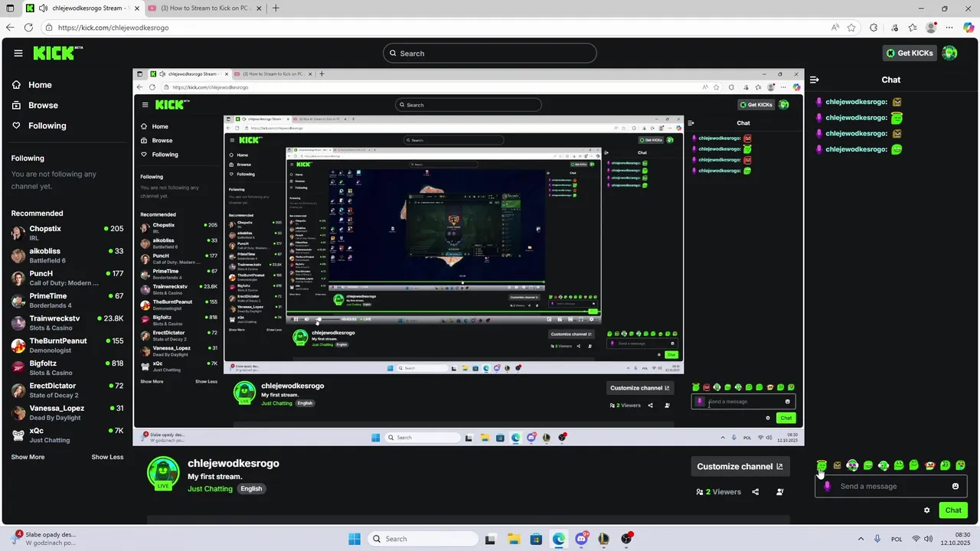Click POL language indicator in tray

[897, 539]
